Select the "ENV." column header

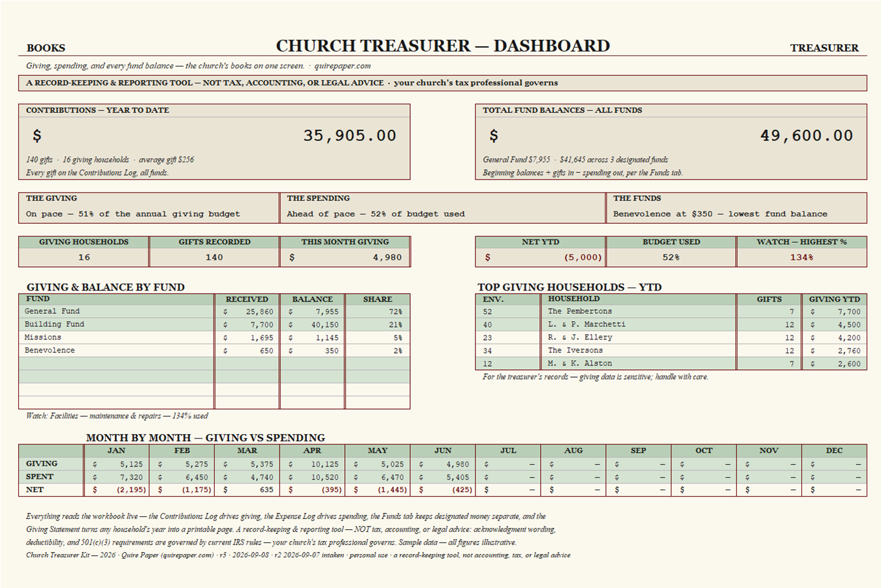493,300
